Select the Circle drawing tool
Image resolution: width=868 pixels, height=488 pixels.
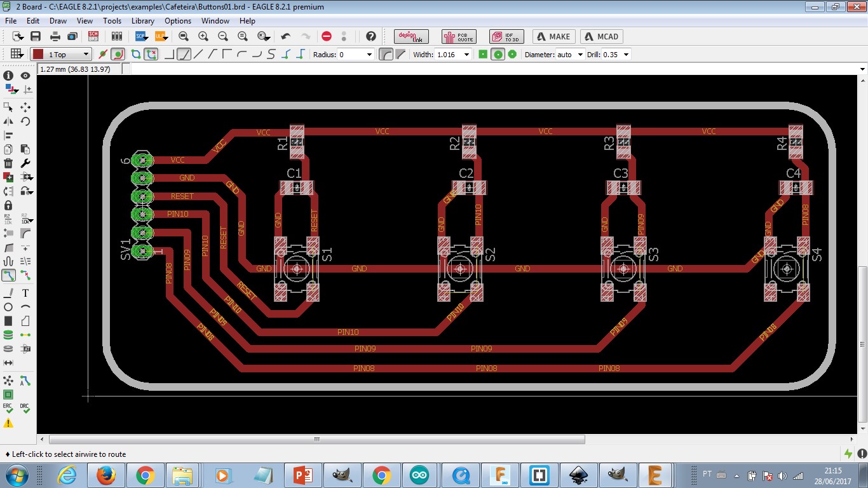(x=9, y=307)
